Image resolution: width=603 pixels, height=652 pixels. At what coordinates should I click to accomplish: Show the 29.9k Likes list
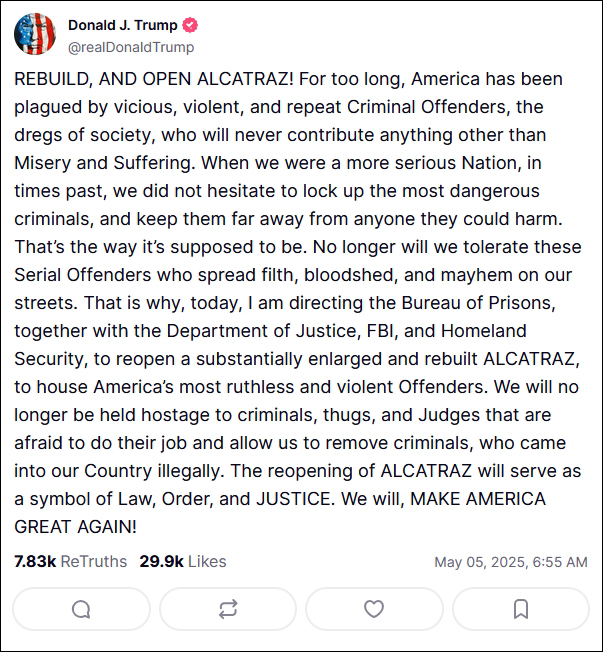pos(183,561)
